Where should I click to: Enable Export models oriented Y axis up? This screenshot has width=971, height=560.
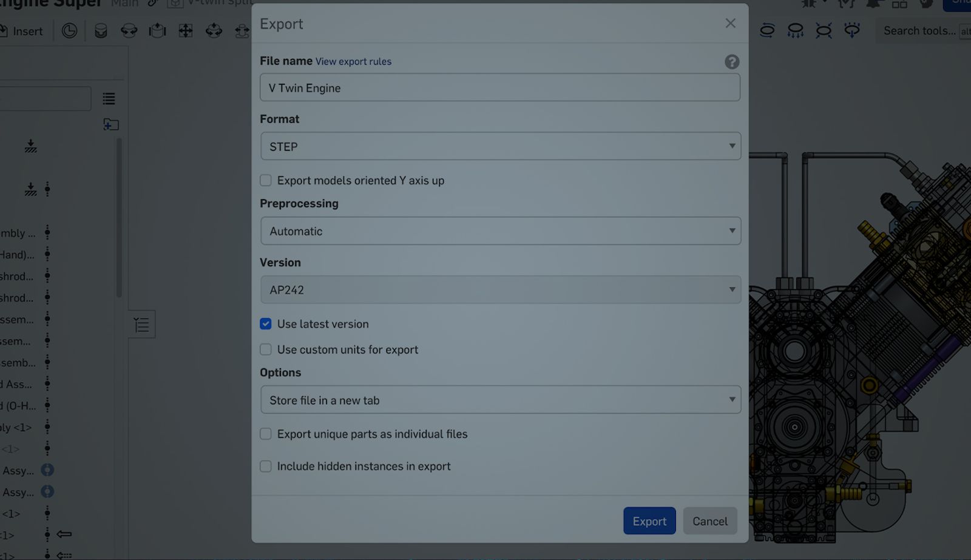pos(266,181)
